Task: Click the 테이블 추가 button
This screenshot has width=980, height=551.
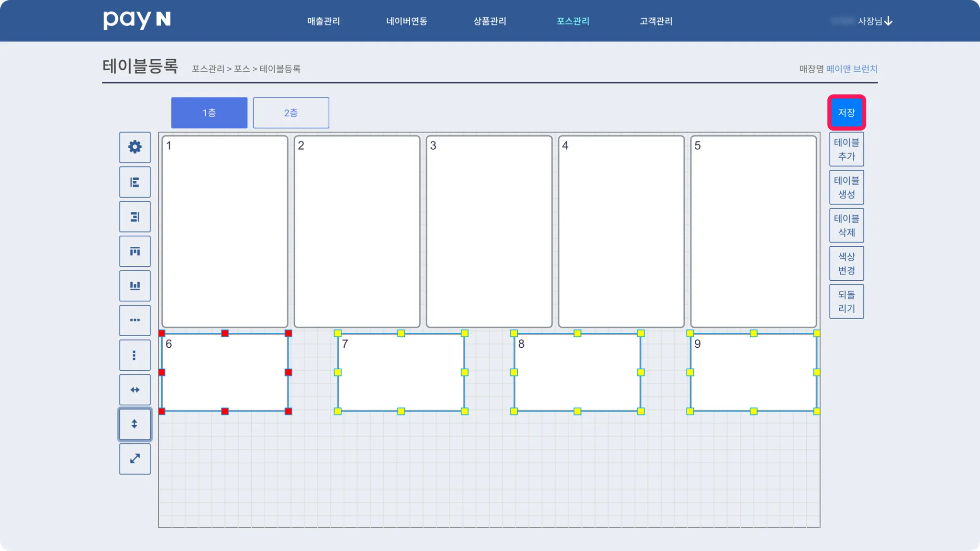Action: point(846,149)
